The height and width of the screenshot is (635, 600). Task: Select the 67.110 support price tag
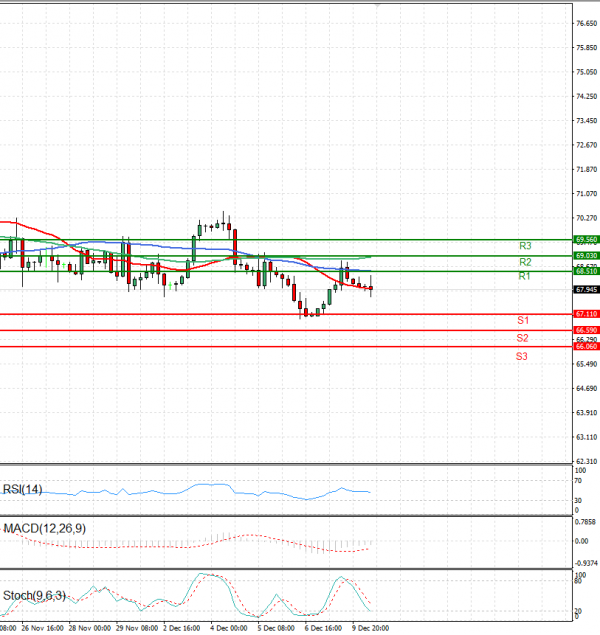586,314
